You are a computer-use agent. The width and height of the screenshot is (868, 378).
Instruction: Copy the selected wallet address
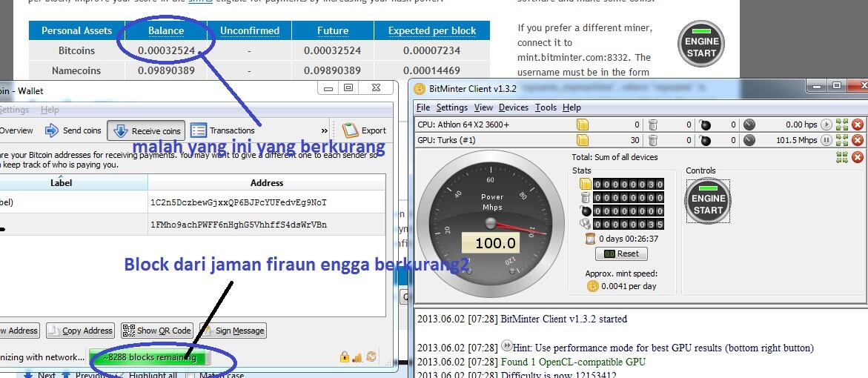click(x=80, y=331)
